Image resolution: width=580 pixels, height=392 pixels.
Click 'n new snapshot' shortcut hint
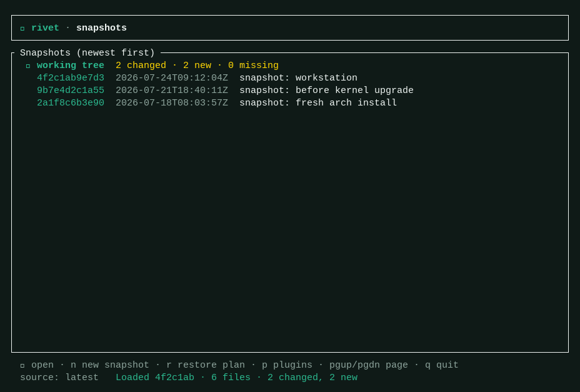pos(110,365)
